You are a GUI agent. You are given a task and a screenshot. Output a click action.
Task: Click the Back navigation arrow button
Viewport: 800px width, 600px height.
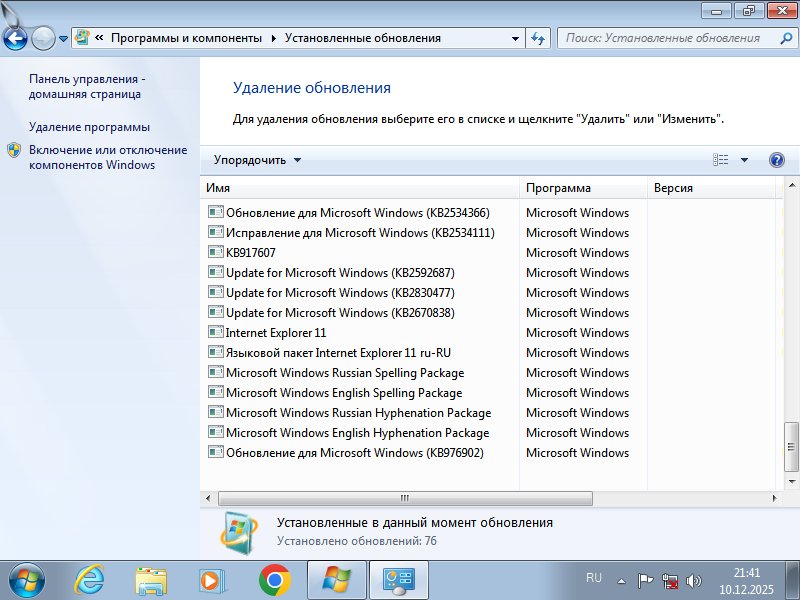pyautogui.click(x=16, y=39)
